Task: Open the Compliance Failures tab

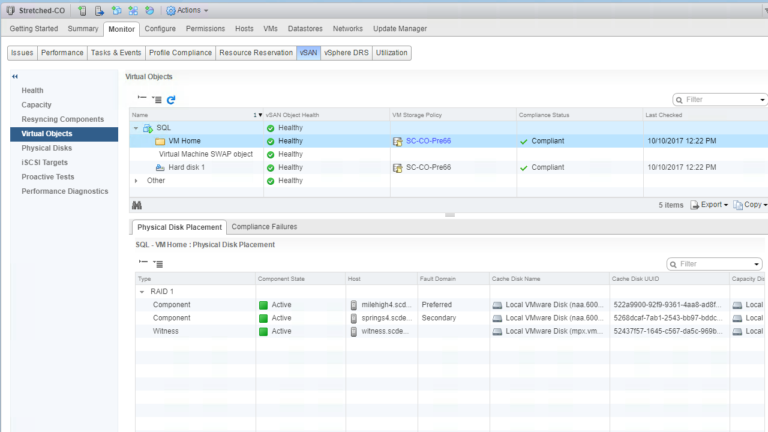Action: pos(264,227)
